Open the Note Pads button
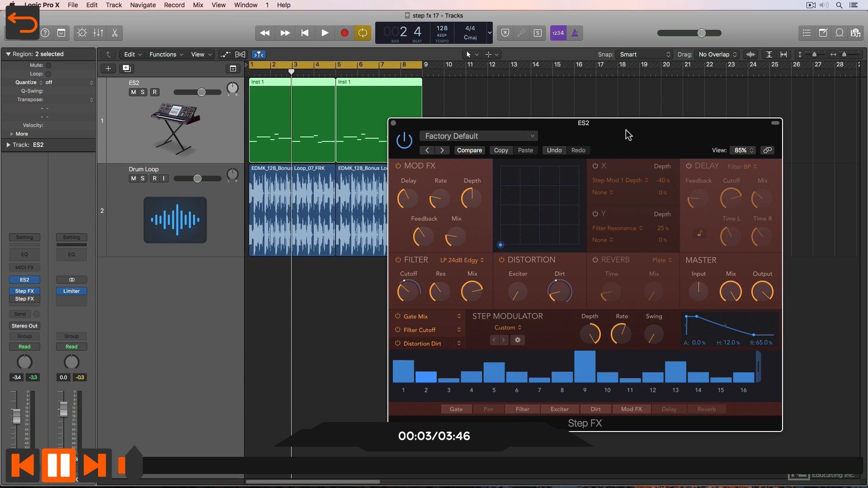This screenshot has width=868, height=488. (x=823, y=33)
